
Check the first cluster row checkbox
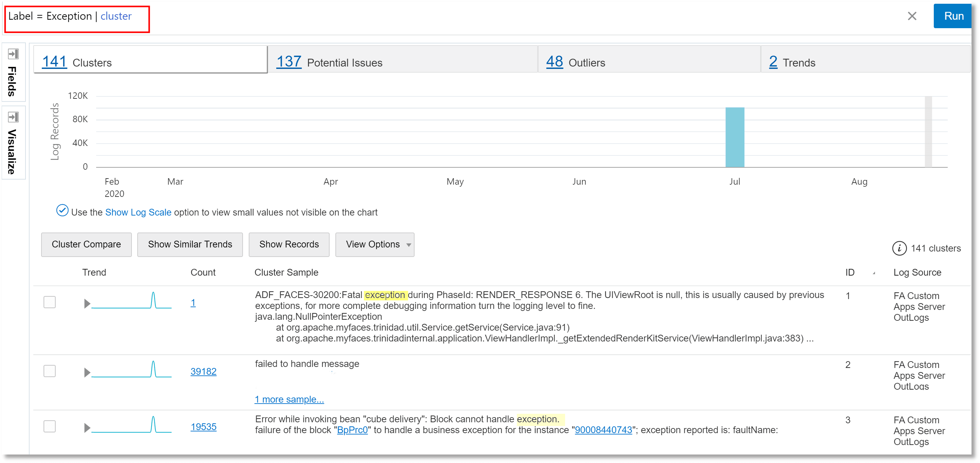pos(50,302)
